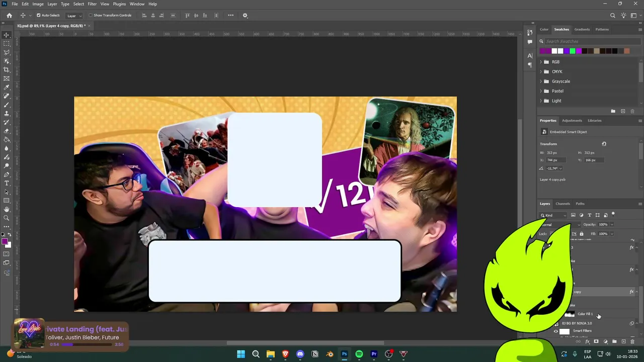Open Discord from the taskbar
The image size is (644, 362).
(x=300, y=354)
